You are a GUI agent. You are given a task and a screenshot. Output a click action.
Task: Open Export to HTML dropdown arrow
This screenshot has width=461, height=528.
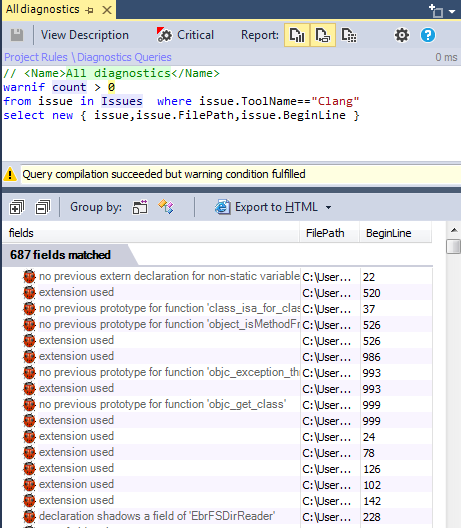tap(329, 207)
